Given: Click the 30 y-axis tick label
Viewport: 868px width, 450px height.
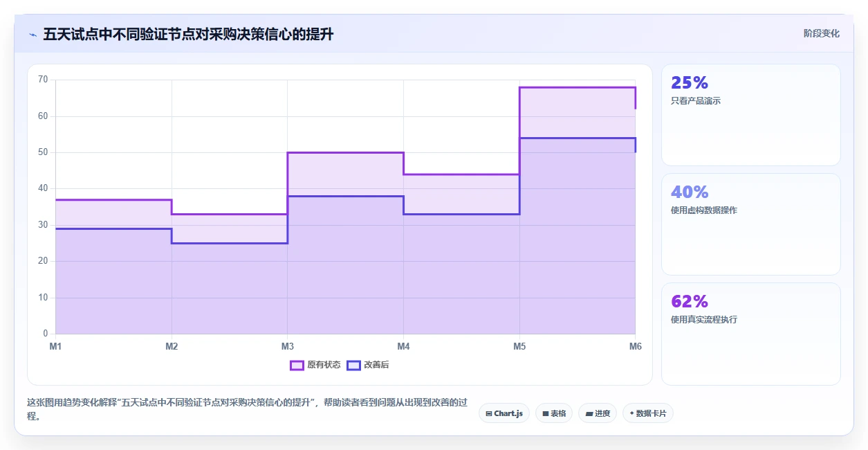Looking at the screenshot, I should pyautogui.click(x=43, y=225).
